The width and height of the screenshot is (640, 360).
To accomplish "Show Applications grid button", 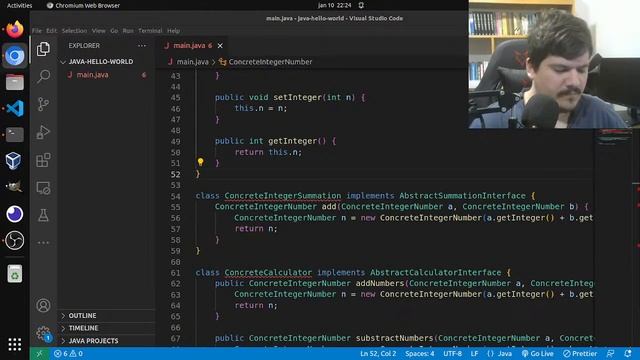I will click(x=15, y=344).
